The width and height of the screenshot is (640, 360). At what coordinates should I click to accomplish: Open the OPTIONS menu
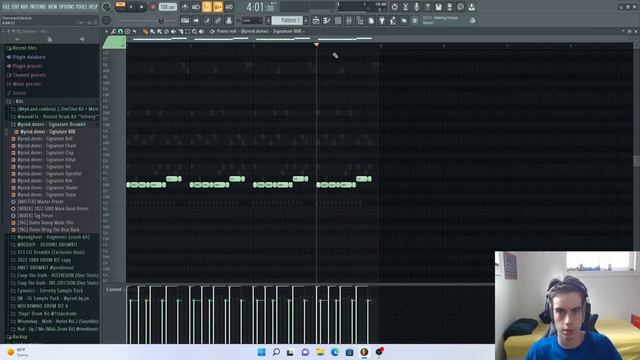(x=67, y=7)
